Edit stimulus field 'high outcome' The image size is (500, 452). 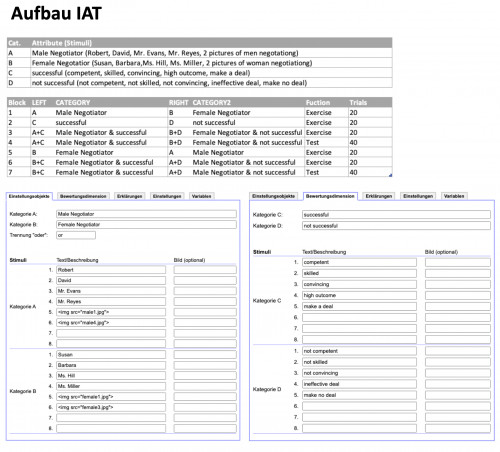[359, 295]
